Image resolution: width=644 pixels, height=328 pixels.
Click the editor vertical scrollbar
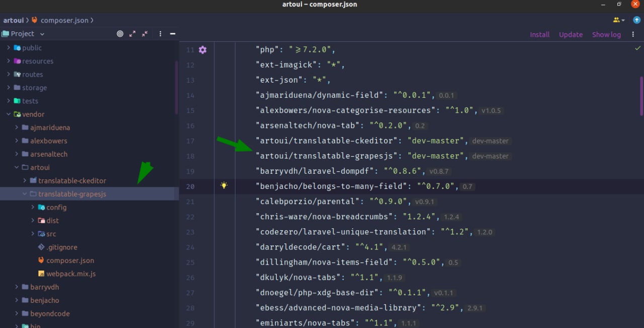641,96
